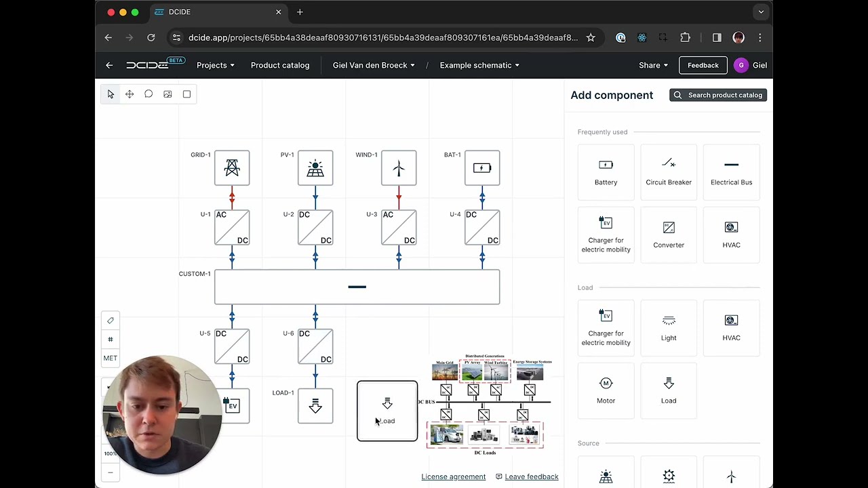Select the microgrid diagram image on canvas
868x488 pixels.
485,405
